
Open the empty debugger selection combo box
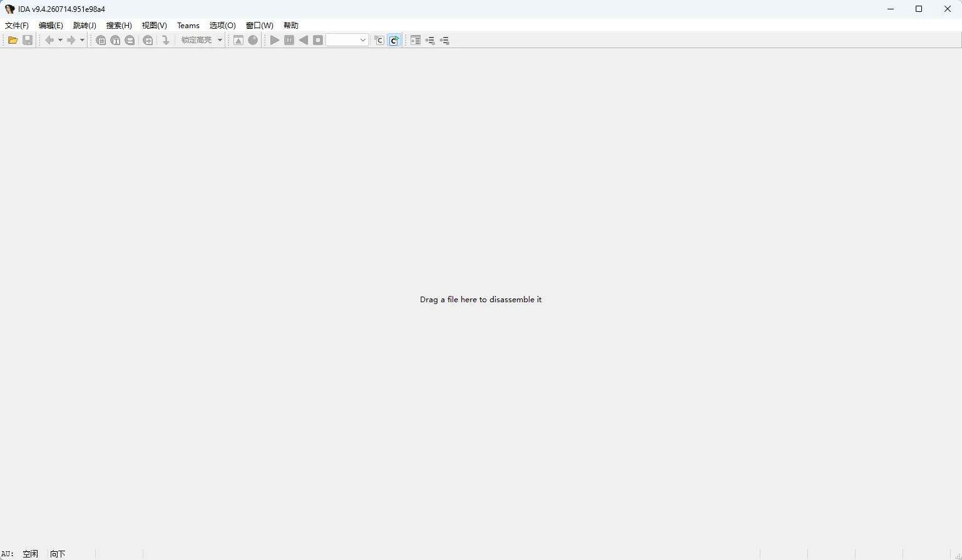(347, 40)
